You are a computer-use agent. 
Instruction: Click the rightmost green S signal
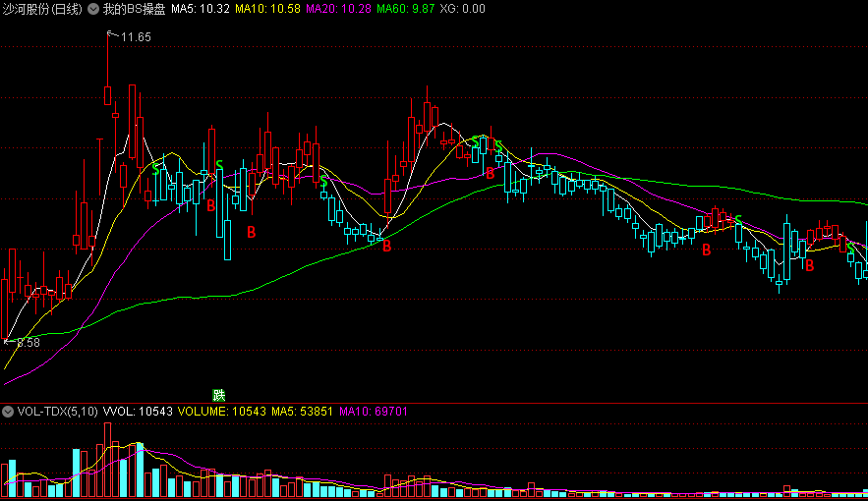851,249
